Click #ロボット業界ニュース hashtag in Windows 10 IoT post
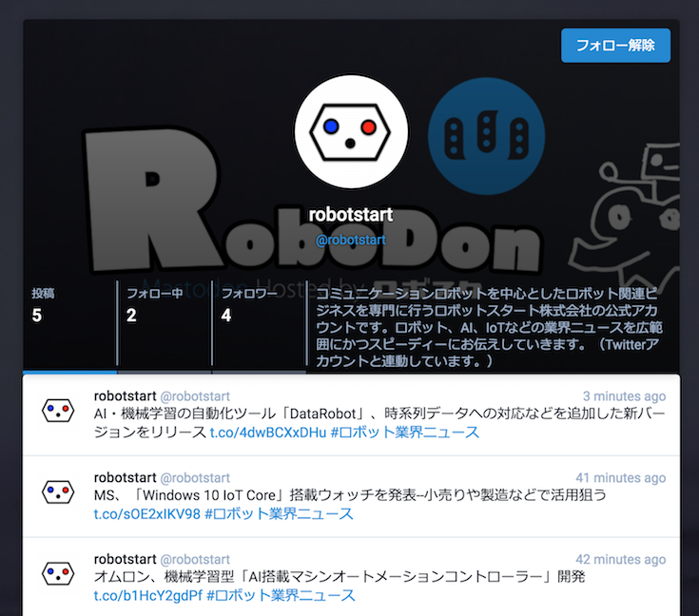 [280, 513]
